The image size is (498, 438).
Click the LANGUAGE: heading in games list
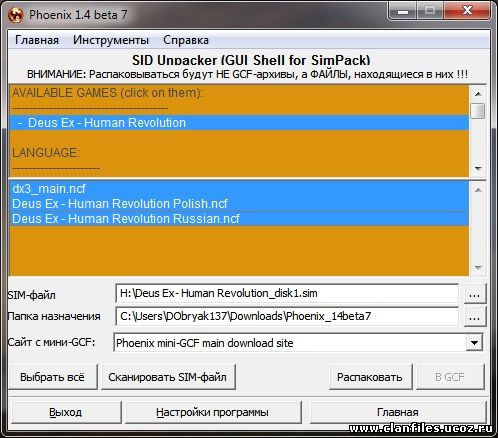(x=46, y=153)
